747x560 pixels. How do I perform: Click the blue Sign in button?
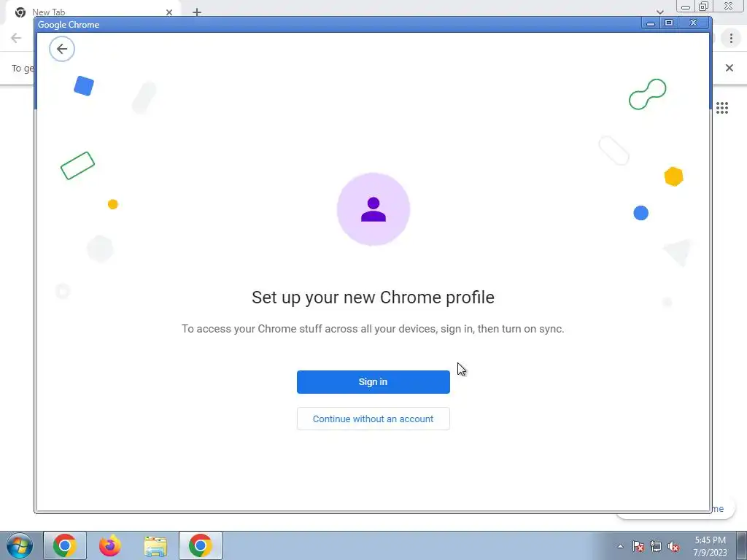coord(373,382)
